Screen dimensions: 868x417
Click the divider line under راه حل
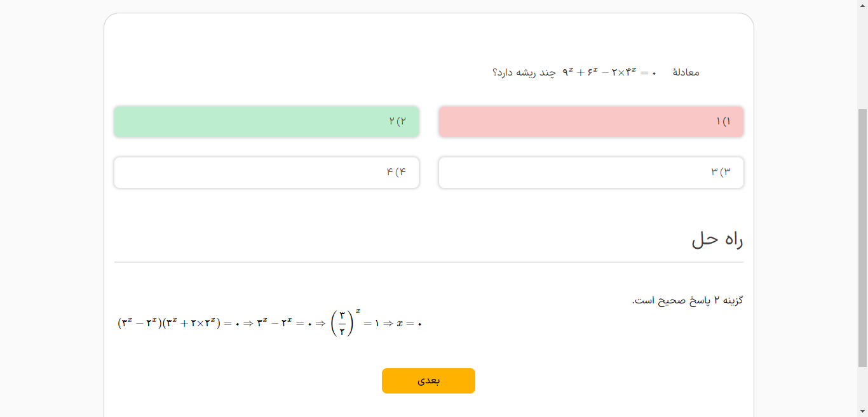click(429, 262)
